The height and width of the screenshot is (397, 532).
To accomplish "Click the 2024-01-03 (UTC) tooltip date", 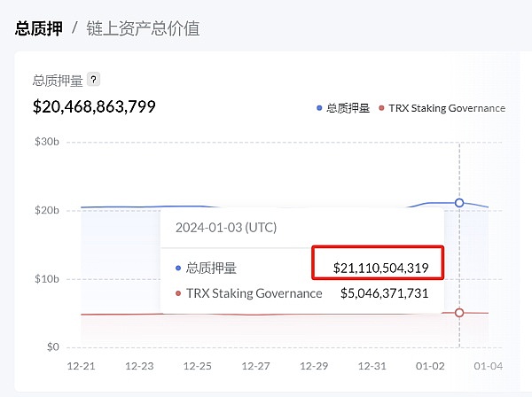I will [226, 227].
